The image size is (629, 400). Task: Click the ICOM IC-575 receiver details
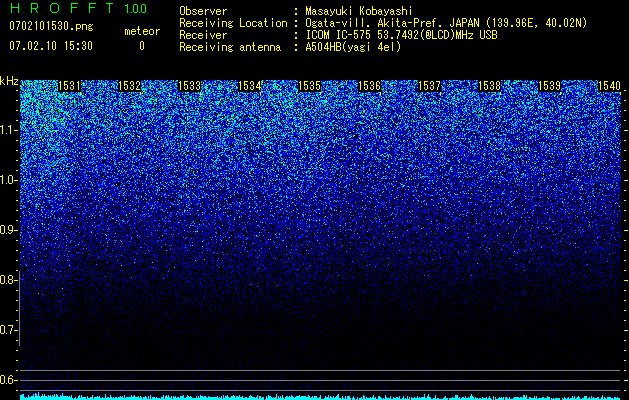[401, 35]
